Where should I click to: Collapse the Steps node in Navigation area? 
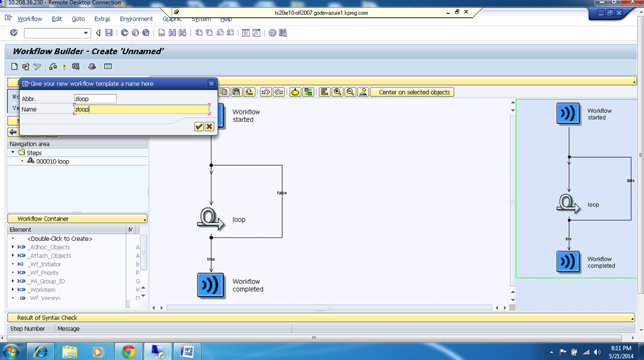[x=12, y=153]
